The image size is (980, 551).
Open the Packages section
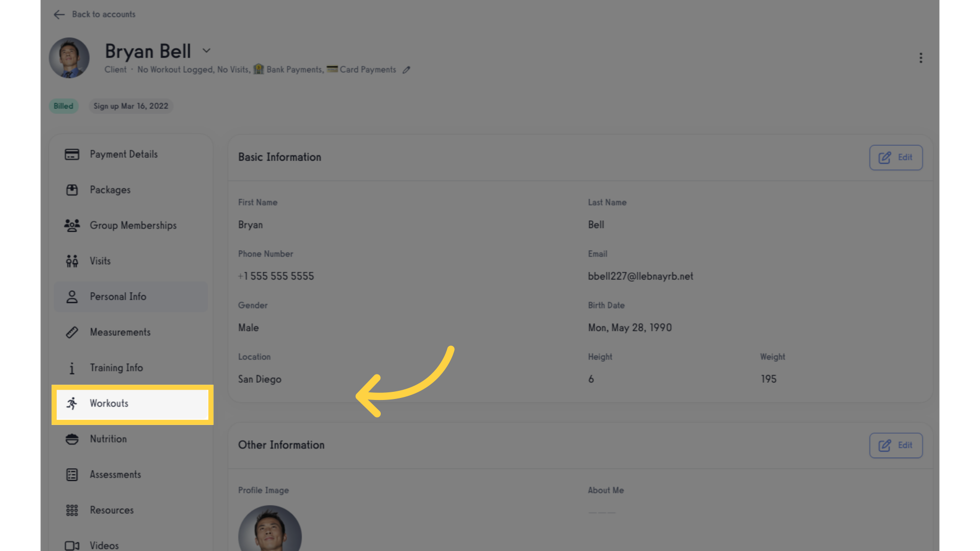click(131, 190)
